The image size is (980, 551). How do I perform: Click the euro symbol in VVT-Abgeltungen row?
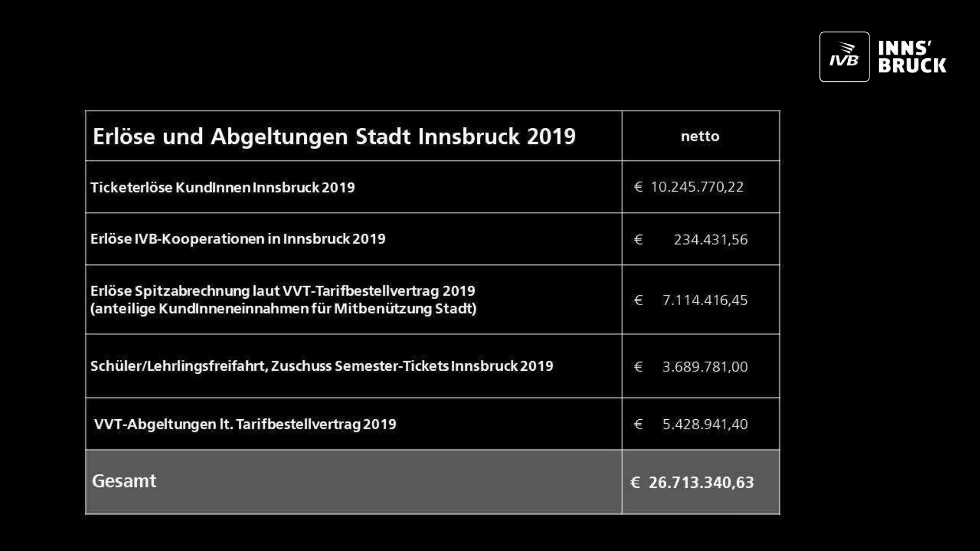(638, 424)
